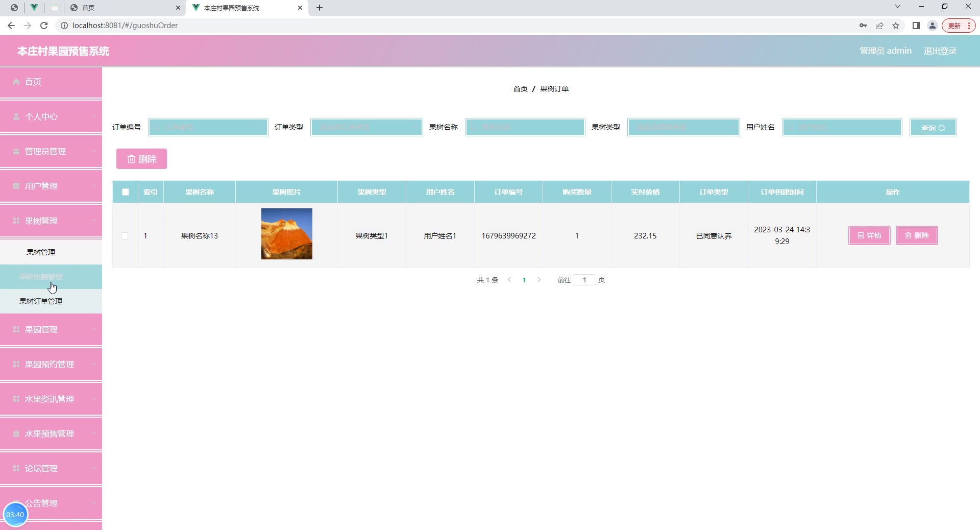This screenshot has width=980, height=530.
Task: Check the row checkbox for 果树名称13
Action: (x=125, y=236)
